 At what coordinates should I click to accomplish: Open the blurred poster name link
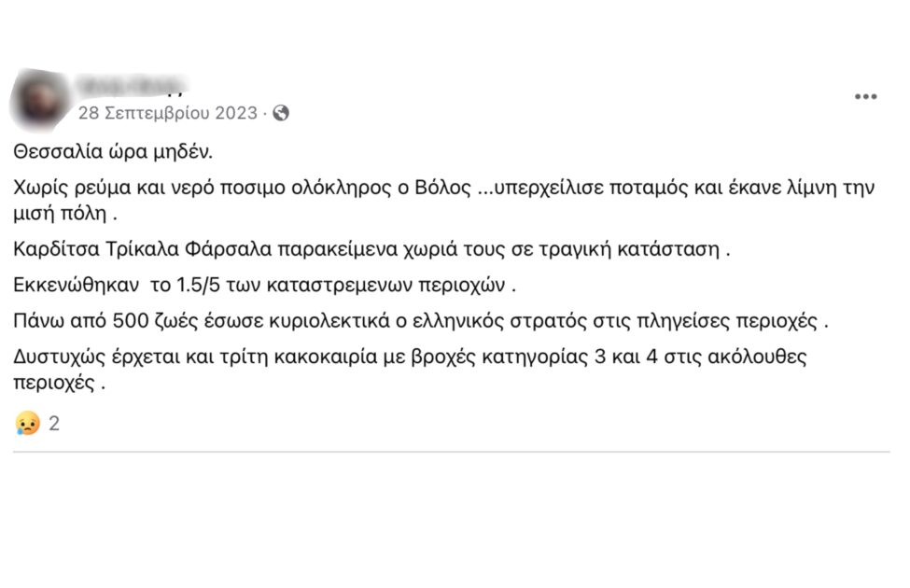point(133,86)
